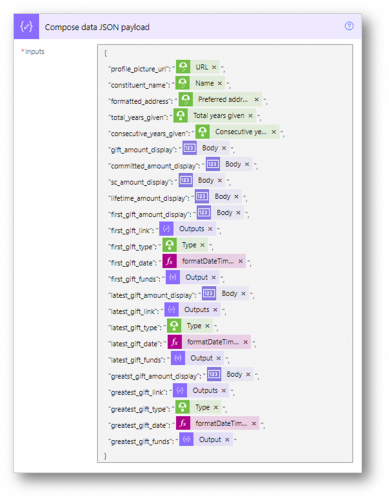Remove the Output token for first_gift_funds
Viewport: 389px width, 500px height.
pos(214,277)
